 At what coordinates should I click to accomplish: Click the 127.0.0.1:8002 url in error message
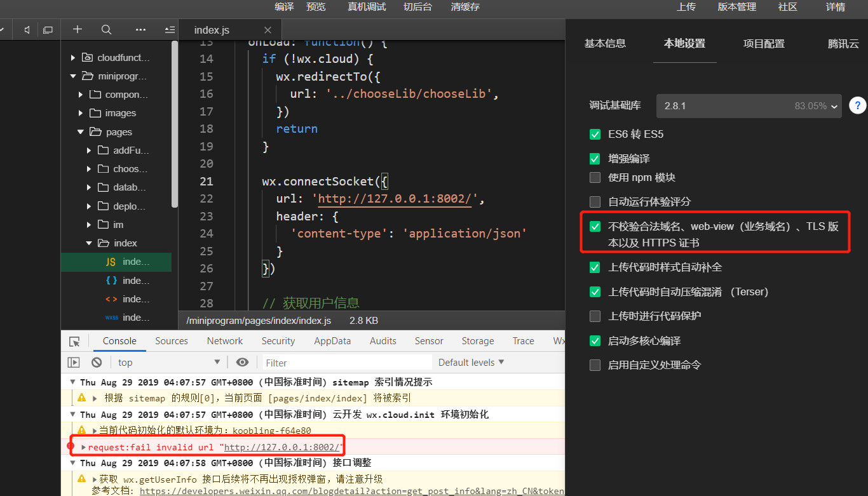pos(283,447)
